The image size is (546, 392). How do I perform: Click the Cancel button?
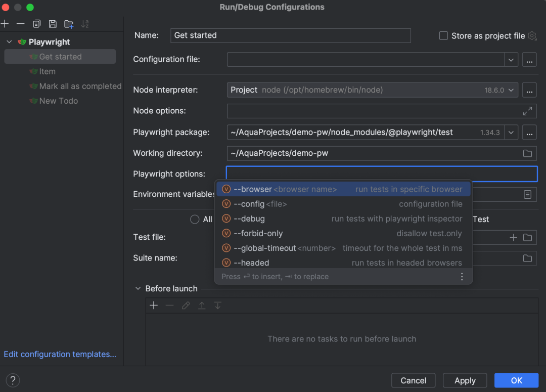(x=414, y=380)
